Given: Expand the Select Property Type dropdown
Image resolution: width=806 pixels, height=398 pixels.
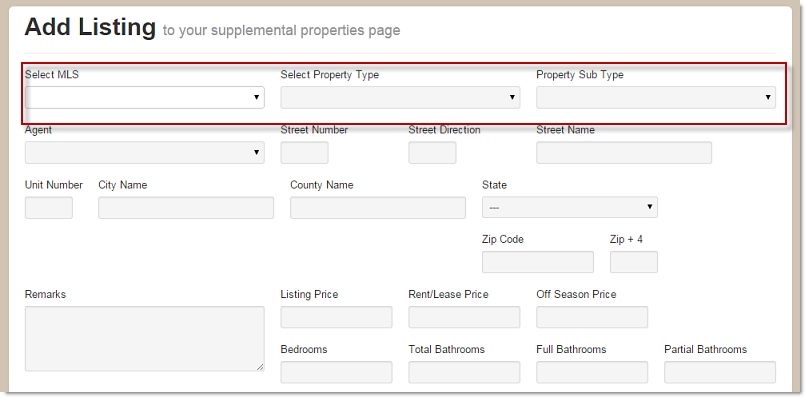Looking at the screenshot, I should pyautogui.click(x=400, y=97).
